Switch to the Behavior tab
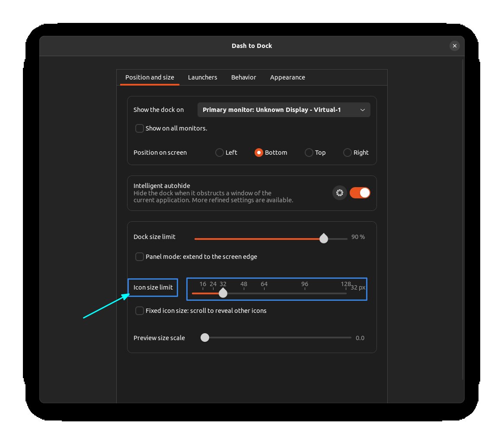 point(243,77)
